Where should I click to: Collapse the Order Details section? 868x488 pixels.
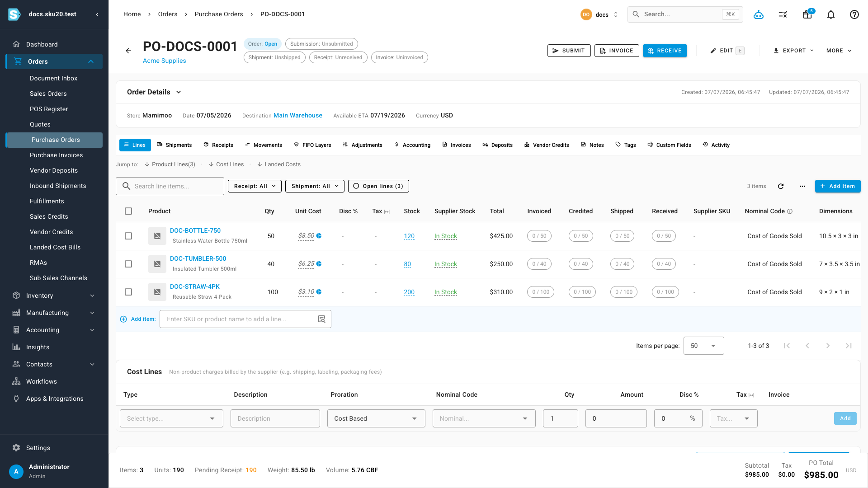click(x=179, y=92)
